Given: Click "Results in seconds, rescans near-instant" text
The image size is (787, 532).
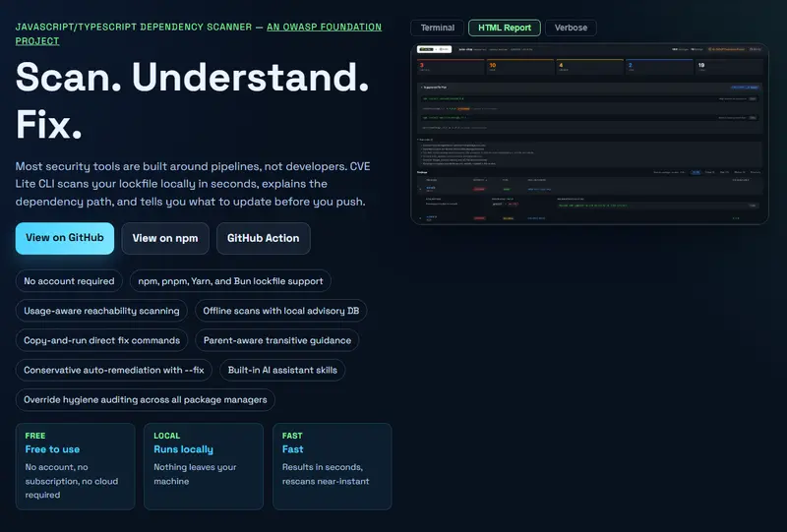Looking at the screenshot, I should pyautogui.click(x=326, y=474).
